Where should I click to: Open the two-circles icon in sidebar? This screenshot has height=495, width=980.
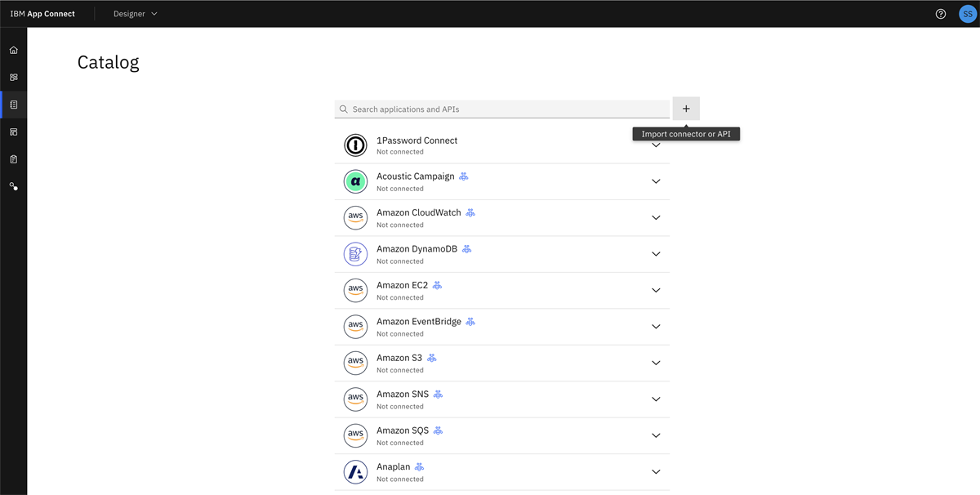[x=13, y=186]
